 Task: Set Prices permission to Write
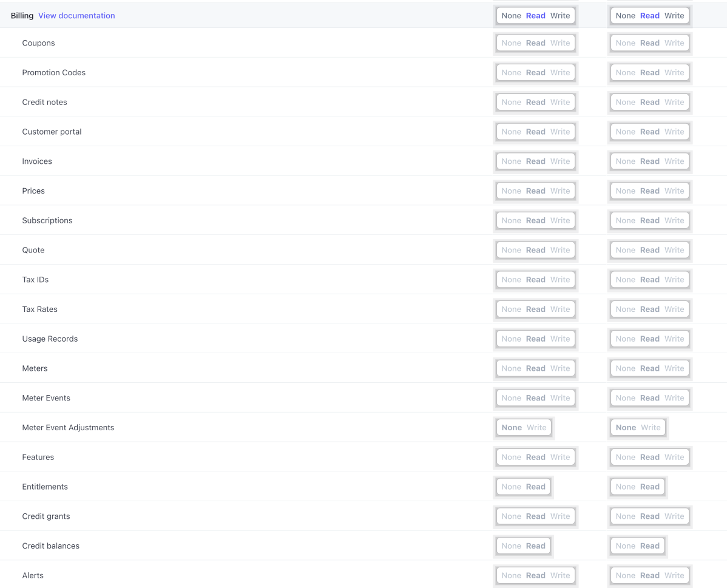560,191
